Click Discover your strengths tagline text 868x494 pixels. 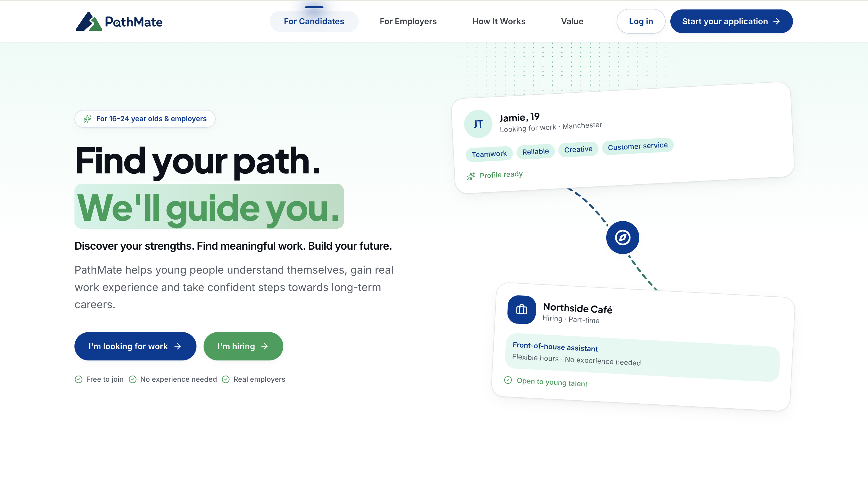click(233, 246)
